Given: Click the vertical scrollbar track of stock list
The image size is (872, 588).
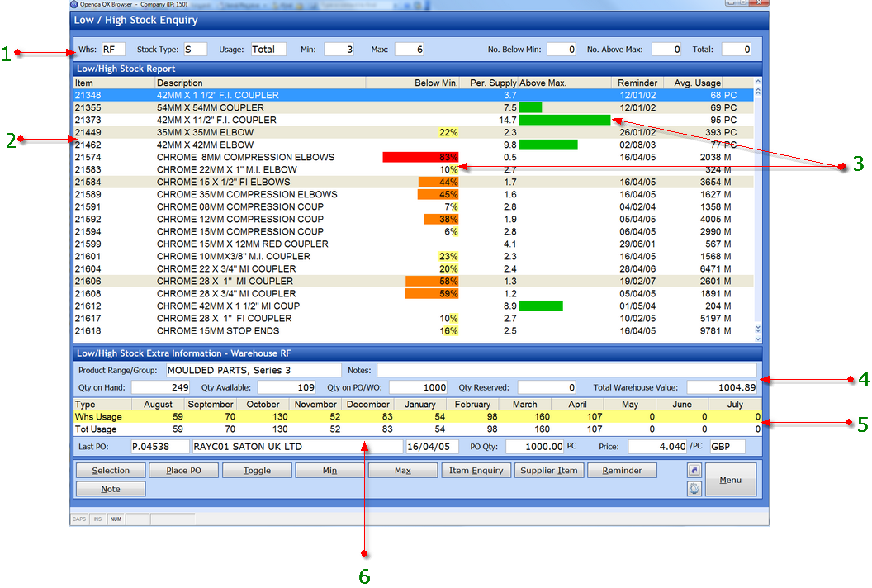Looking at the screenshot, I should coord(757,211).
